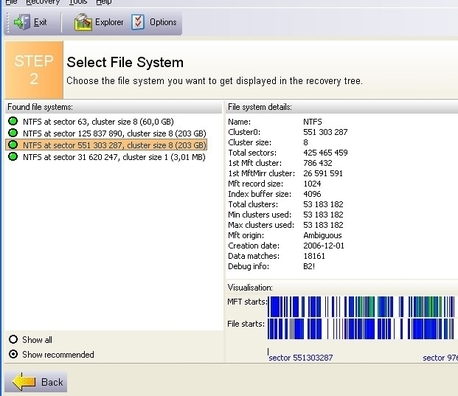Select the Show recommended radio button
Viewport: 458px width, 396px height.
coord(13,354)
